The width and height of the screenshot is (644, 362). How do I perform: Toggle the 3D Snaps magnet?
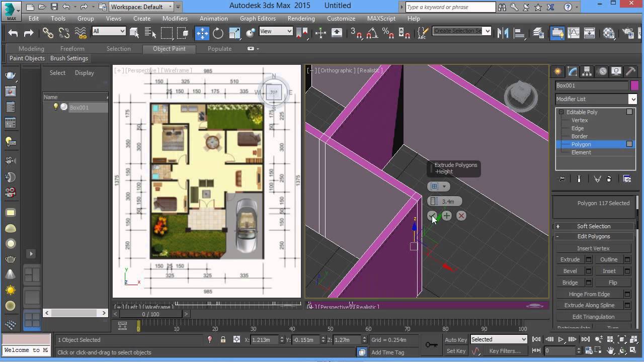356,33
